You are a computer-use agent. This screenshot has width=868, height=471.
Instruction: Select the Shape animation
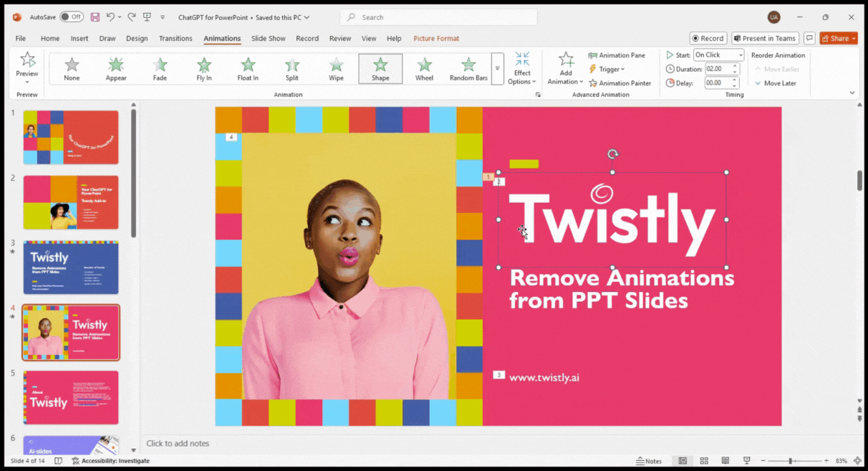(380, 69)
